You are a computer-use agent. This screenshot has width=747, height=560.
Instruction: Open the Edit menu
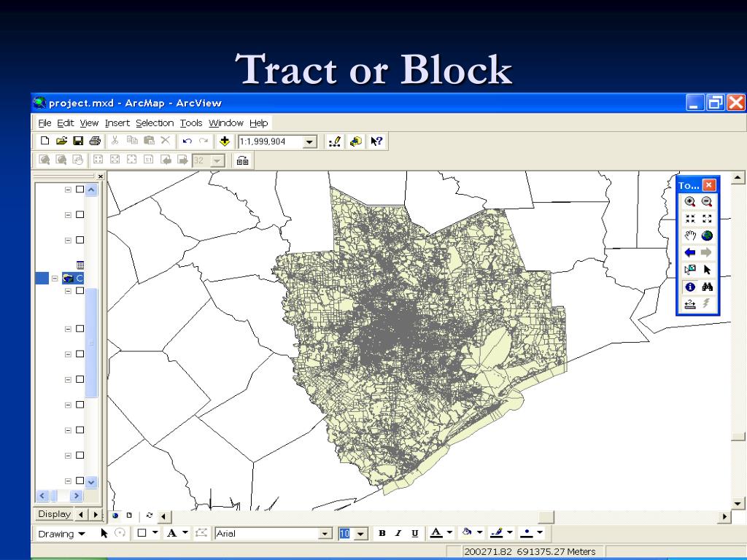click(x=65, y=122)
